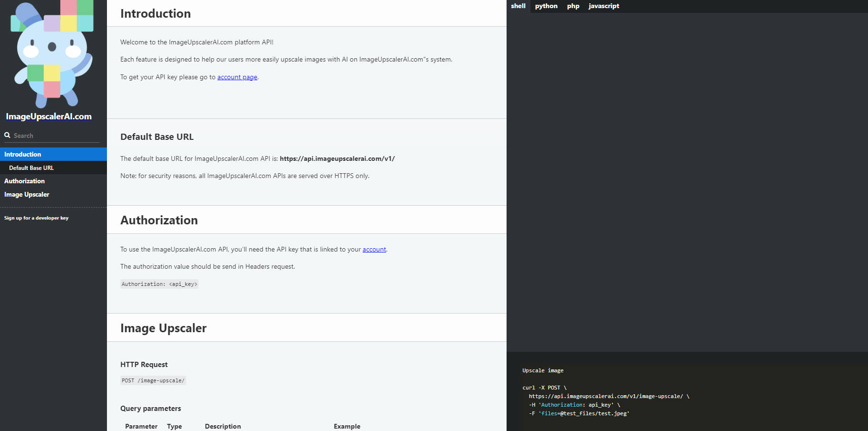Click the magnifying glass search icon
This screenshot has width=868, height=431.
click(7, 136)
